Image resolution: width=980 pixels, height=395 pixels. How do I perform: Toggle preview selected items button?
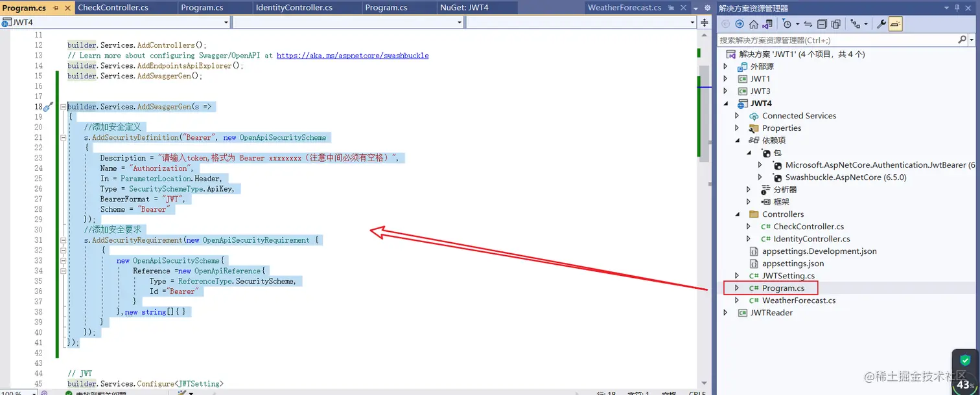(x=895, y=24)
